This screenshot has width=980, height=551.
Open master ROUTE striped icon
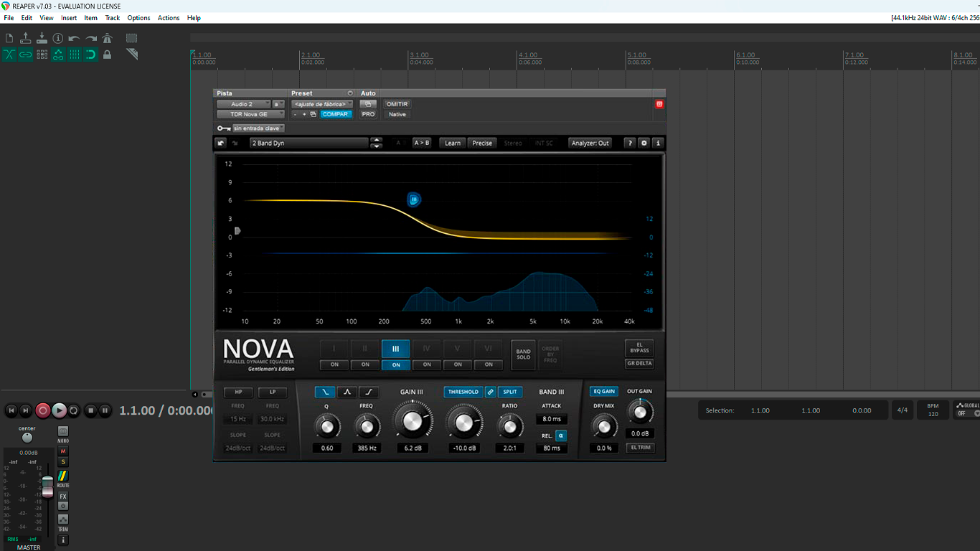(63, 476)
